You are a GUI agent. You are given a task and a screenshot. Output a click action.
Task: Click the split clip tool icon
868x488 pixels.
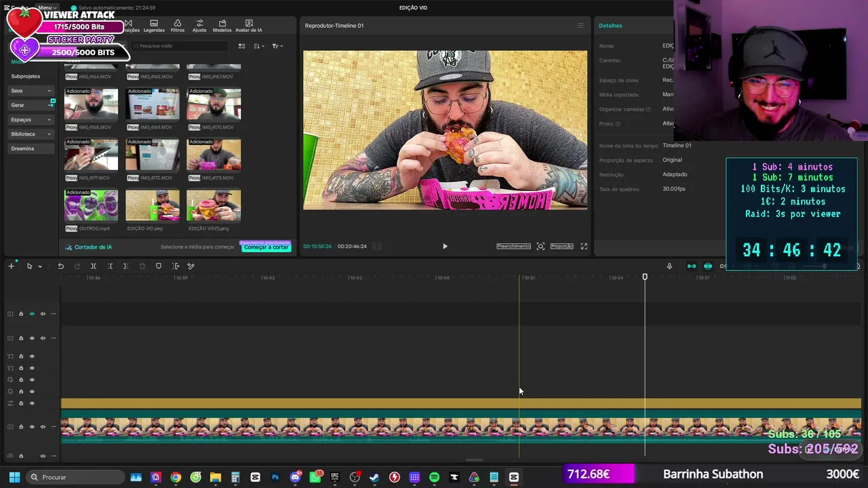click(x=94, y=266)
